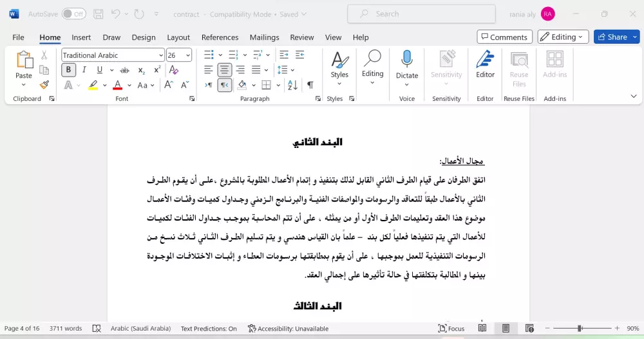Open the Editing mode button

563,37
